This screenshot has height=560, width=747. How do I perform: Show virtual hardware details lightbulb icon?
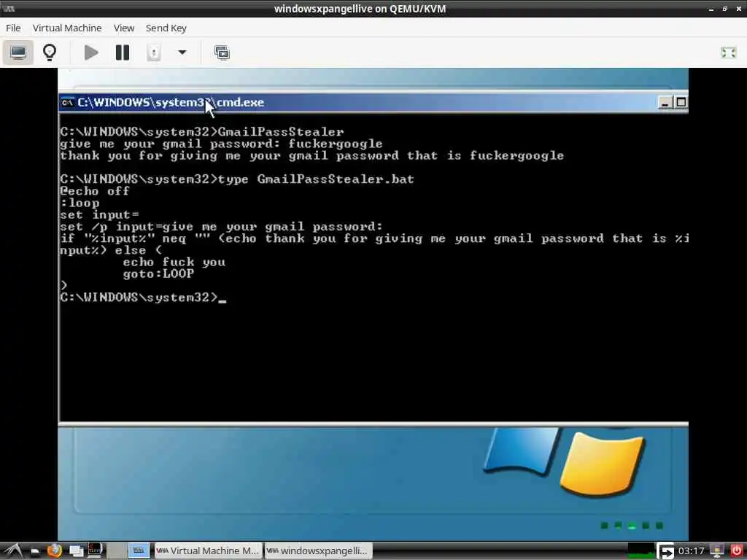point(50,52)
